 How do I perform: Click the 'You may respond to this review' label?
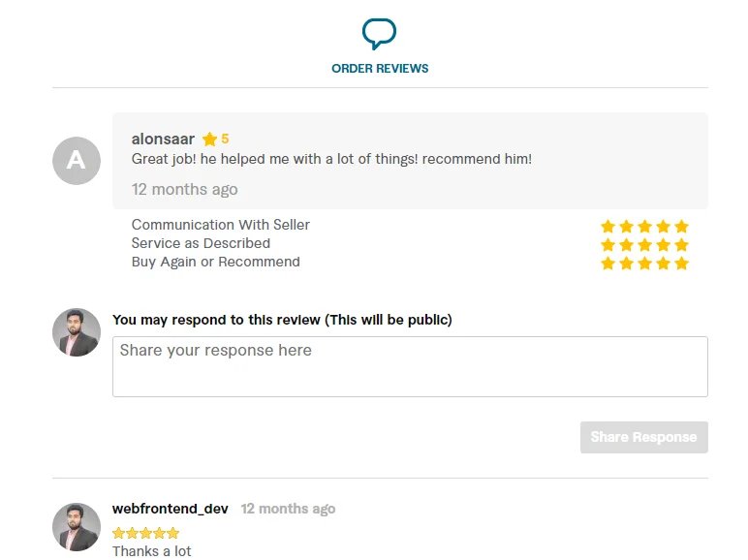[282, 320]
